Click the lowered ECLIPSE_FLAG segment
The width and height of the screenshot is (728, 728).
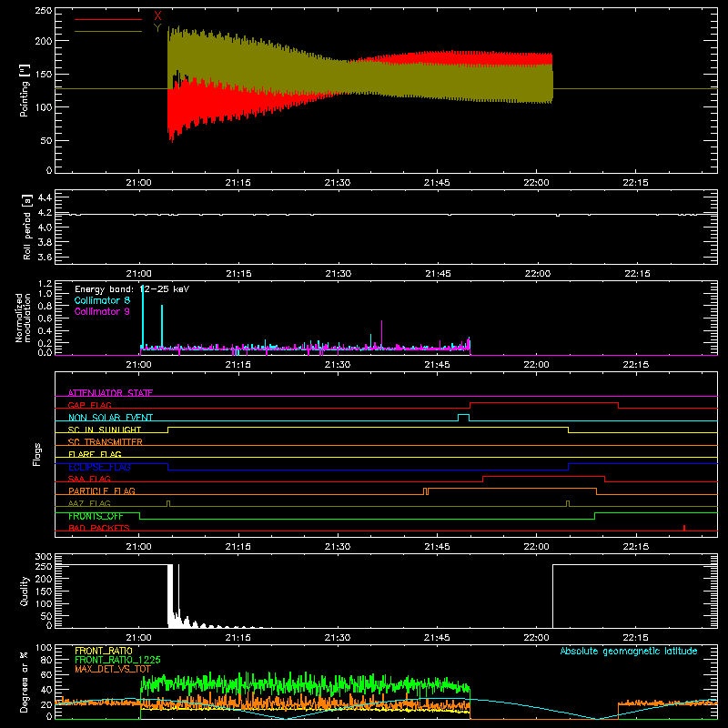[x=369, y=470]
